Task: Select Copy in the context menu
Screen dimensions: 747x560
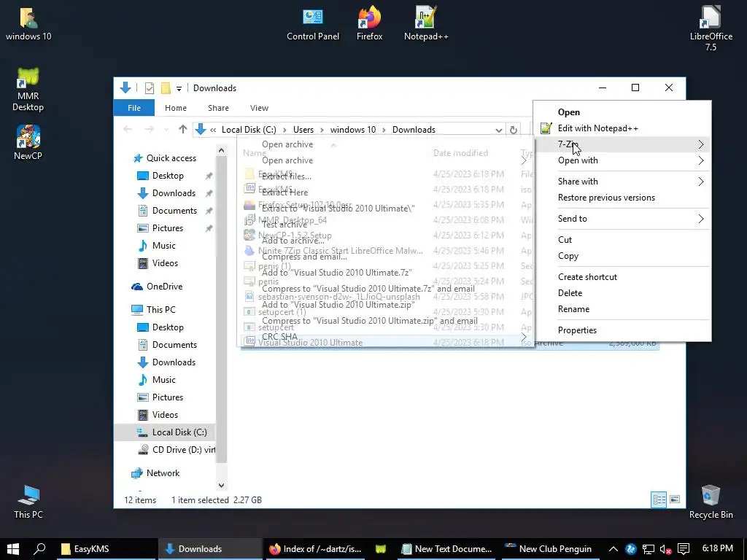Action: click(x=622, y=256)
